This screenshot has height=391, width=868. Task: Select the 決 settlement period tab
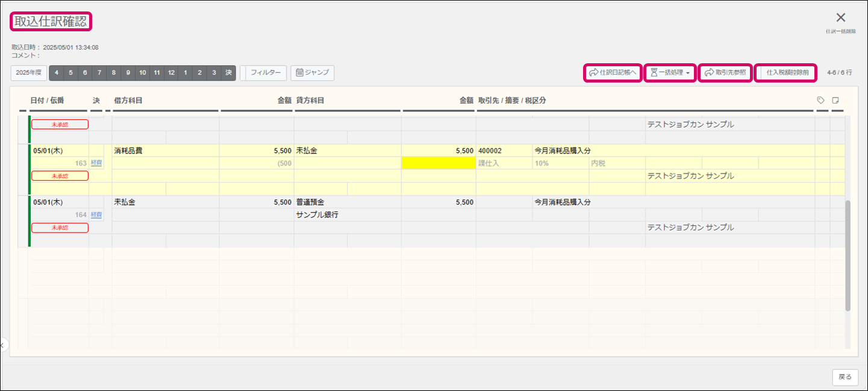228,73
